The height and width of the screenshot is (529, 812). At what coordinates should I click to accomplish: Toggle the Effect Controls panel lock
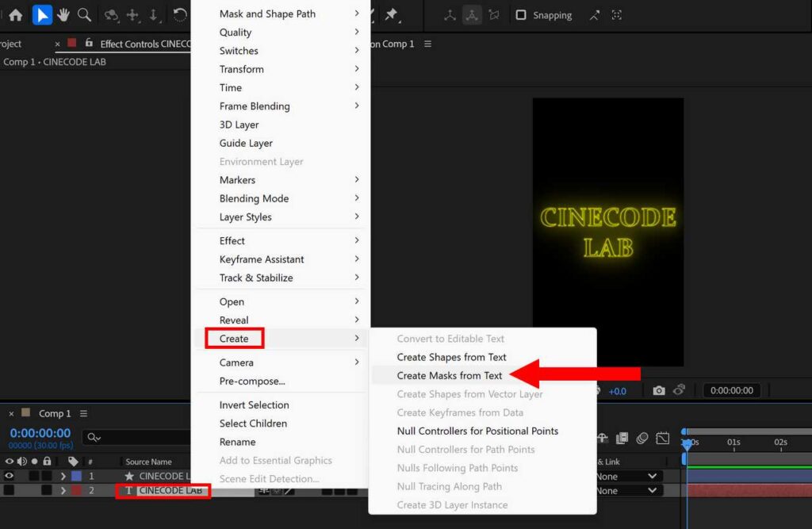point(89,43)
